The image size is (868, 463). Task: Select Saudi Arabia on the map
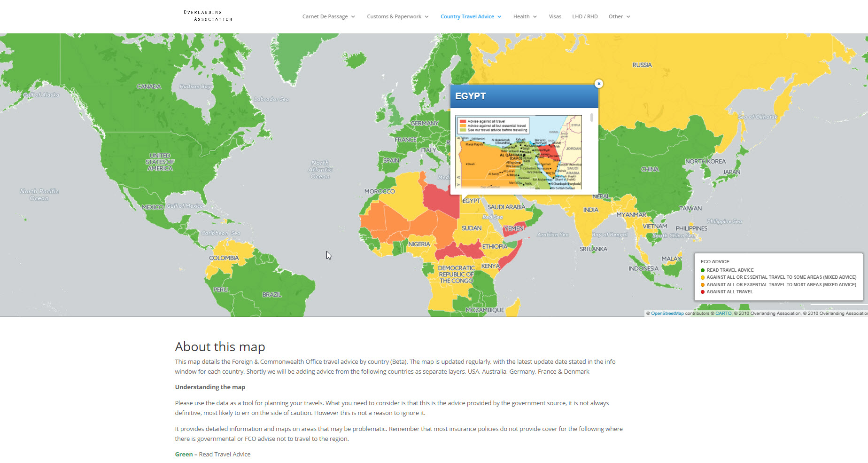[x=506, y=207]
